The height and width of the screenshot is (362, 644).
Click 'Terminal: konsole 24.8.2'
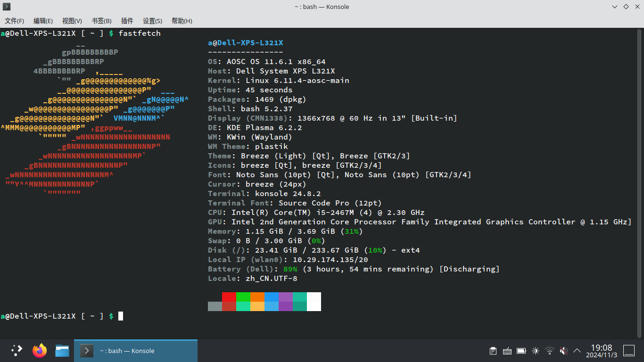(x=264, y=194)
